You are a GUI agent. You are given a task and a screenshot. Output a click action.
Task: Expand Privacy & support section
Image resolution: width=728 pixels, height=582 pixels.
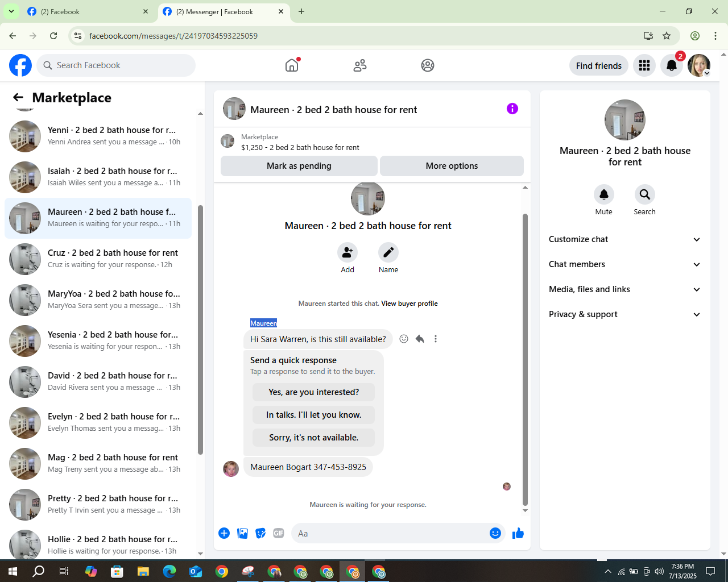click(624, 314)
